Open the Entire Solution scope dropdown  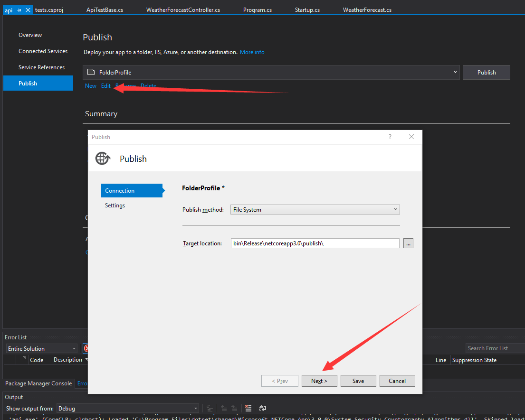(x=74, y=348)
